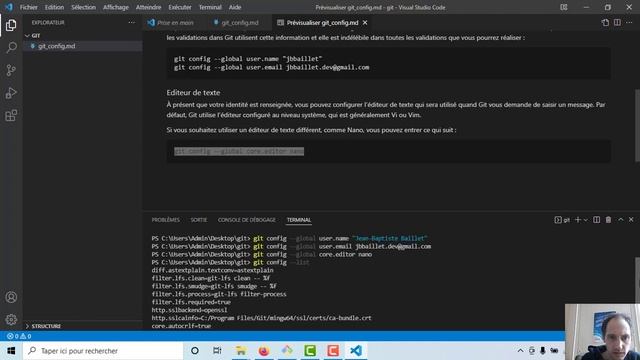Select the TERMINAL panel tab
Screen dimensions: 640x360
tap(299, 220)
